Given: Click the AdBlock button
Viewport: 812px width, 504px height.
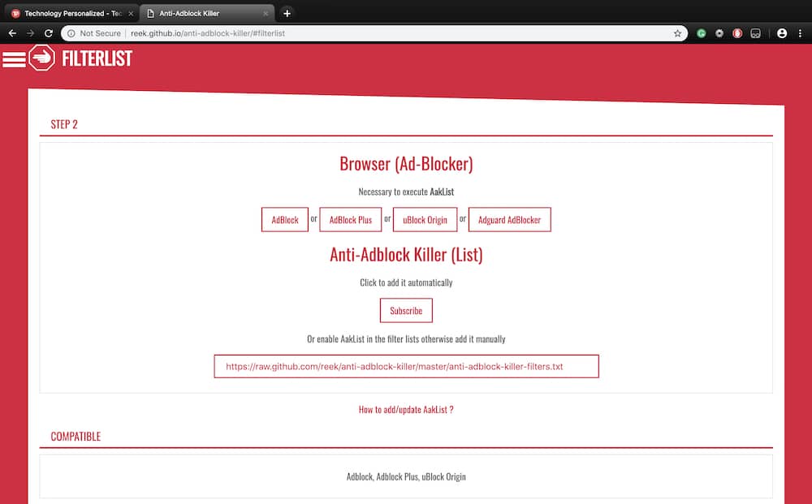Looking at the screenshot, I should 285,219.
